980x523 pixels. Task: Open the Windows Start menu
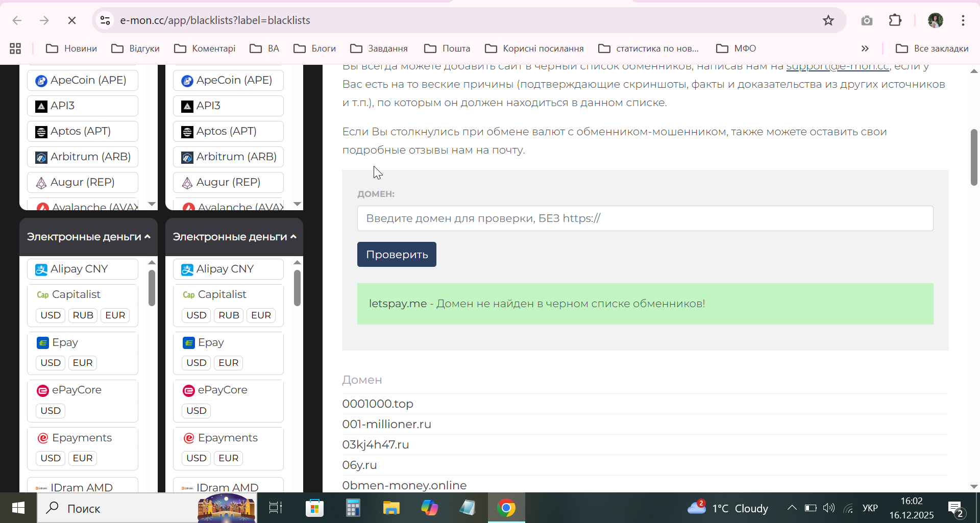pos(18,508)
